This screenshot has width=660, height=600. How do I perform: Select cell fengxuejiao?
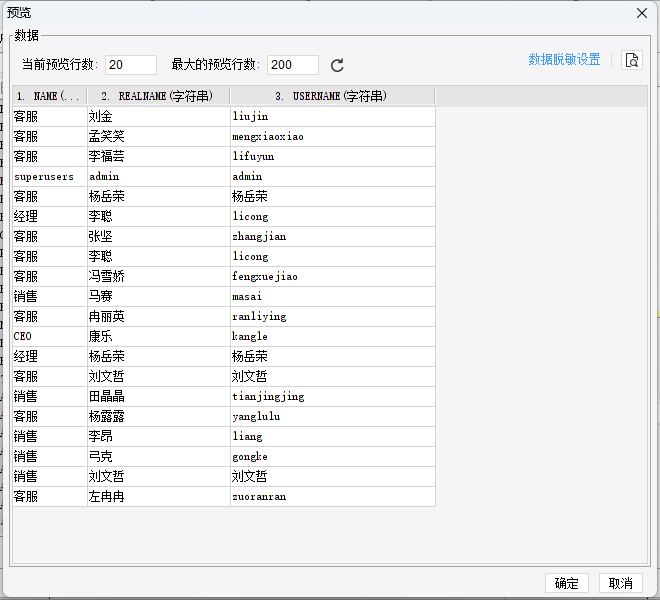click(333, 276)
